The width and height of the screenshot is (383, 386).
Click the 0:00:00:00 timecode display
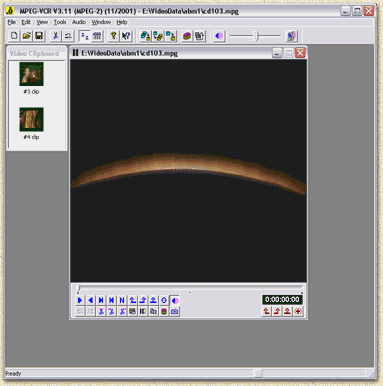pyautogui.click(x=282, y=300)
